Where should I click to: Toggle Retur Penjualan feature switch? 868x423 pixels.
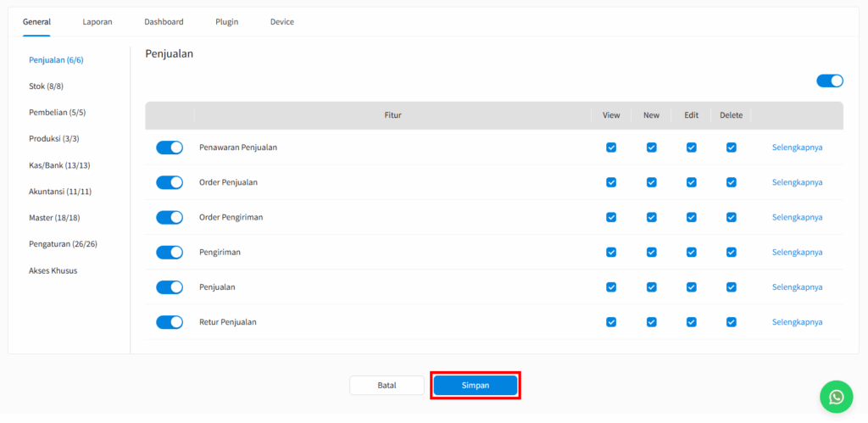point(170,322)
